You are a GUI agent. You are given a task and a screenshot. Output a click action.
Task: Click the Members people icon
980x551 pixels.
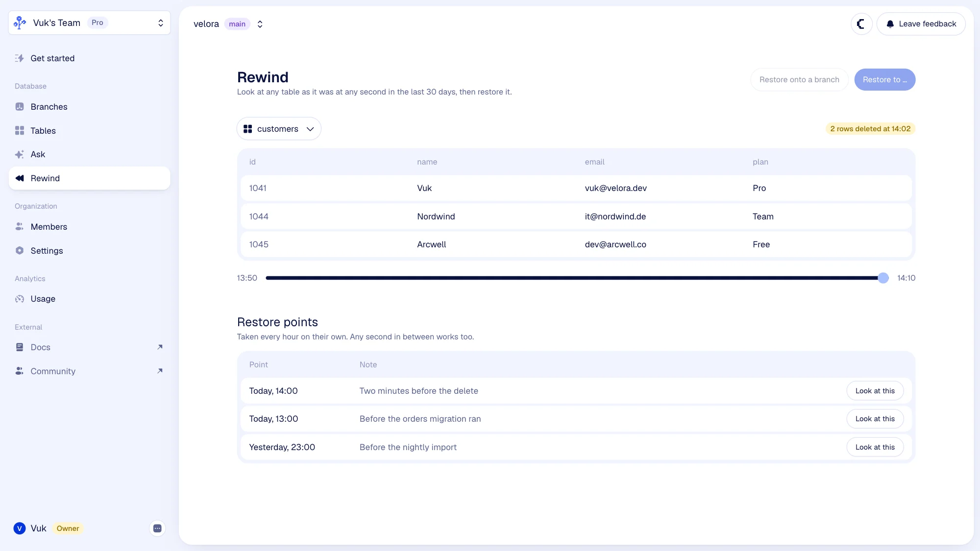pyautogui.click(x=20, y=227)
